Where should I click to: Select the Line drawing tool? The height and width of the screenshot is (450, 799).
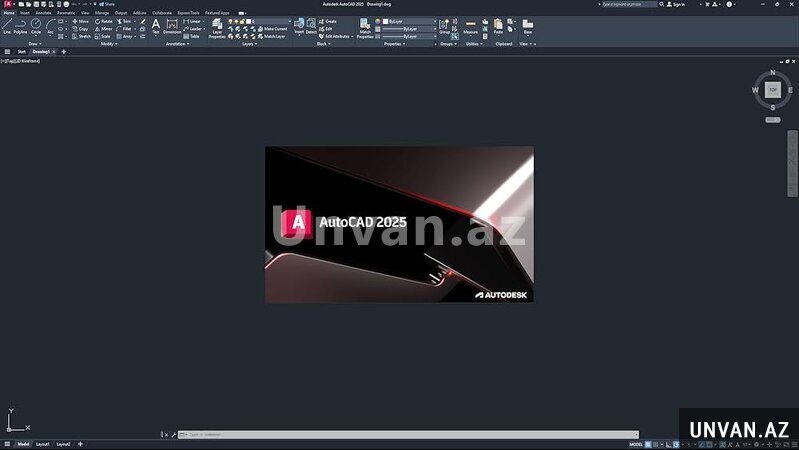pyautogui.click(x=7, y=27)
